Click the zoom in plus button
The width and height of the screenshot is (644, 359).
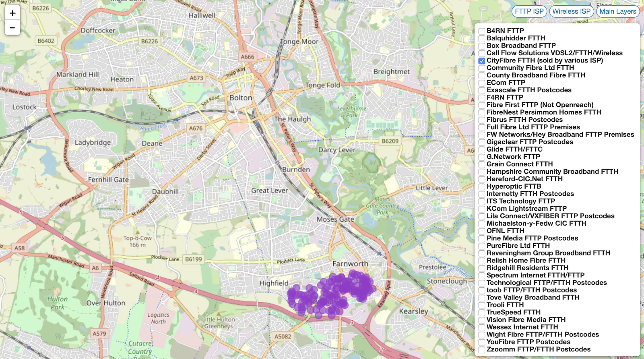12,13
